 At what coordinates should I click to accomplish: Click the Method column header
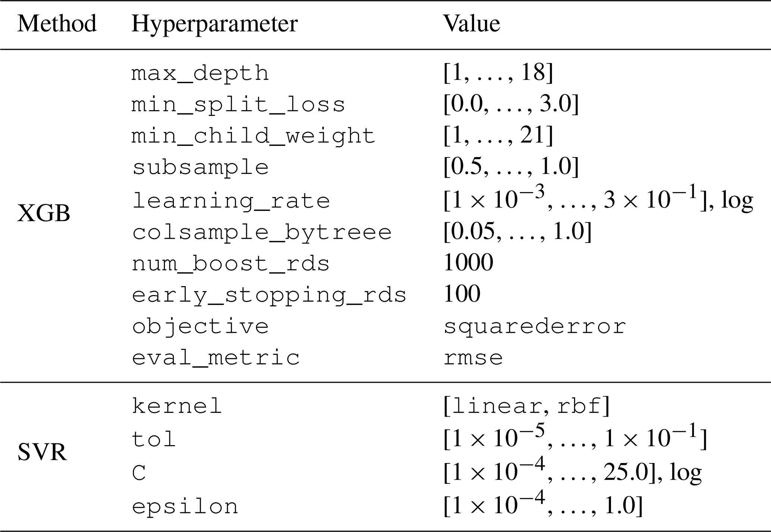pos(57,24)
